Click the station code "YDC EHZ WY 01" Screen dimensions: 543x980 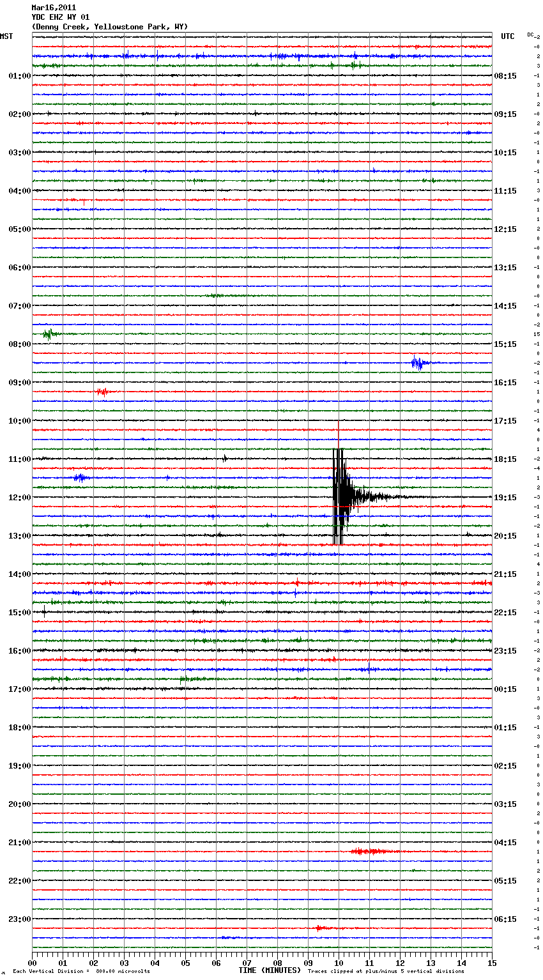pyautogui.click(x=61, y=17)
